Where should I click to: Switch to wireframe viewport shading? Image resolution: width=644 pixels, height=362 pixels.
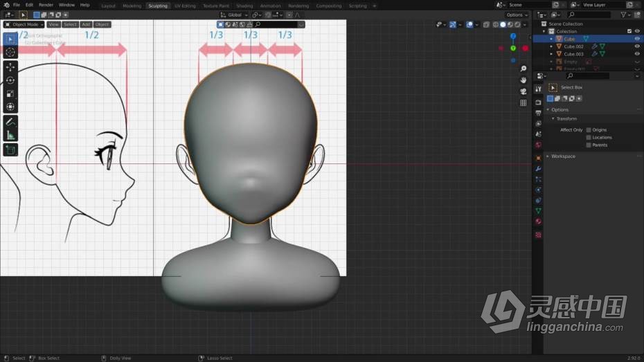(496, 25)
